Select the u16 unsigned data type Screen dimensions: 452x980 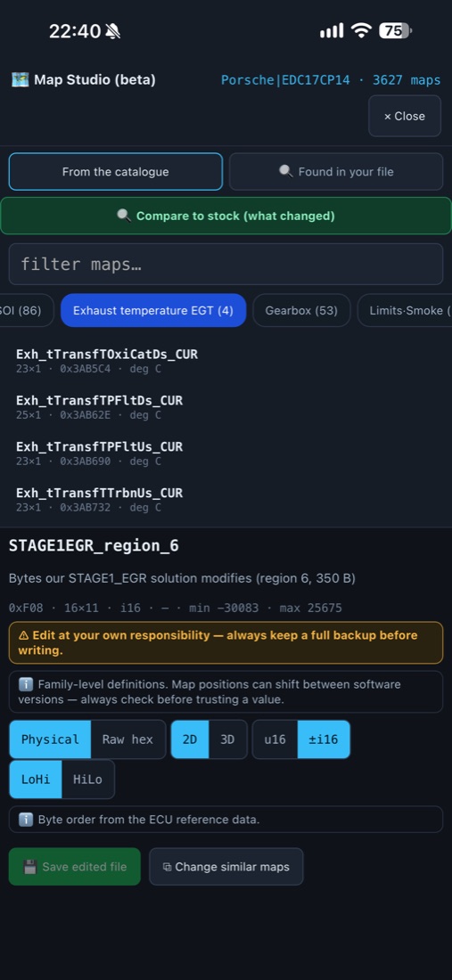275,739
